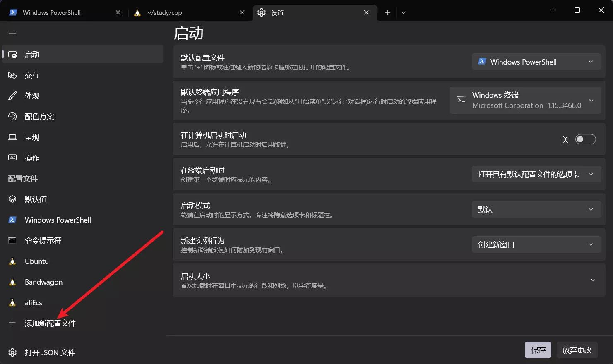The height and width of the screenshot is (364, 613).
Task: Maximize the terminal window
Action: click(x=577, y=10)
